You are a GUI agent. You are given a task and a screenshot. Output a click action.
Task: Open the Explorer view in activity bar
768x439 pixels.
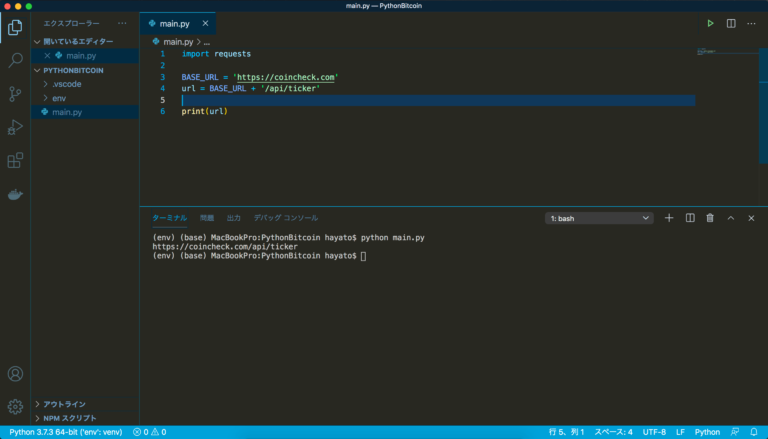point(15,27)
